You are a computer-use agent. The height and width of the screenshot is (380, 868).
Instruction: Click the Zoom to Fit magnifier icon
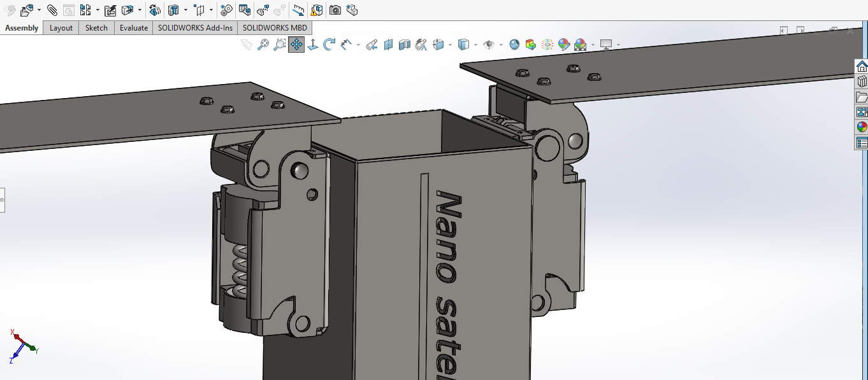click(x=263, y=45)
